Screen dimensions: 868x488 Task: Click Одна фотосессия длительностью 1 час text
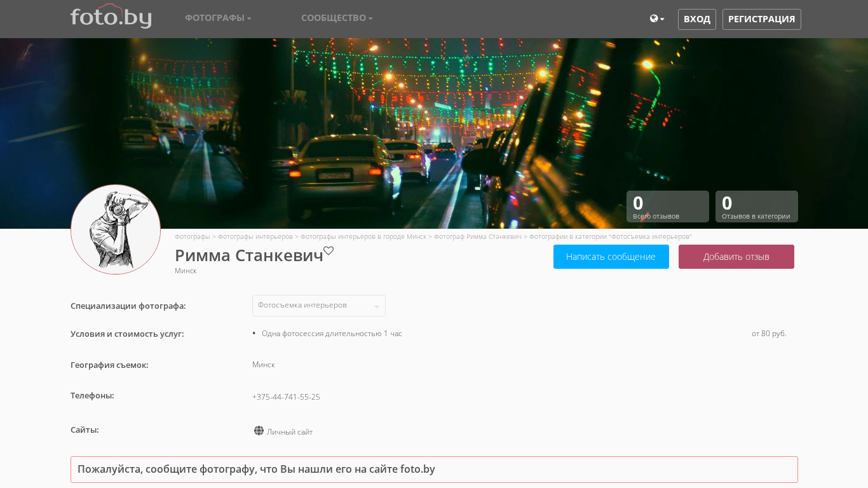[332, 334]
